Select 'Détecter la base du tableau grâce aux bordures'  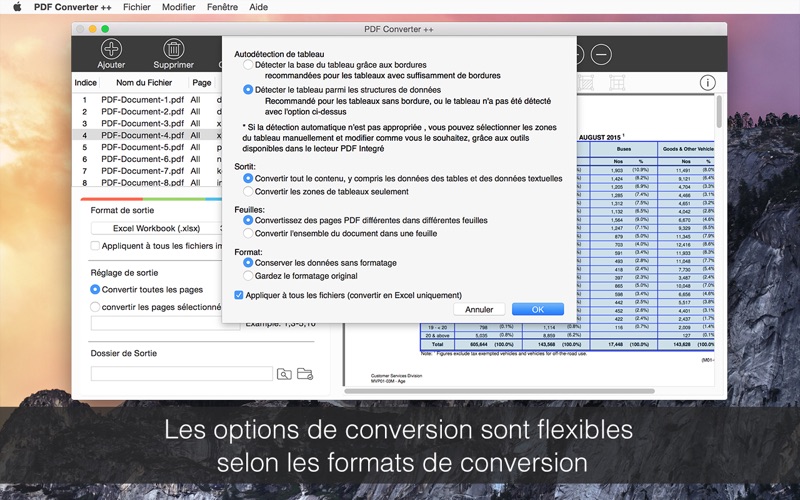[248, 65]
